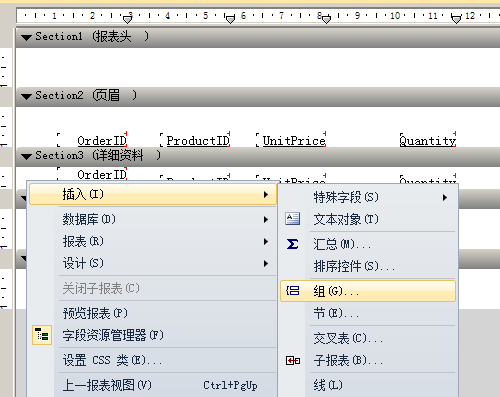Select the ProductID header field in Section2
Image resolution: width=500 pixels, height=397 pixels.
pos(195,140)
